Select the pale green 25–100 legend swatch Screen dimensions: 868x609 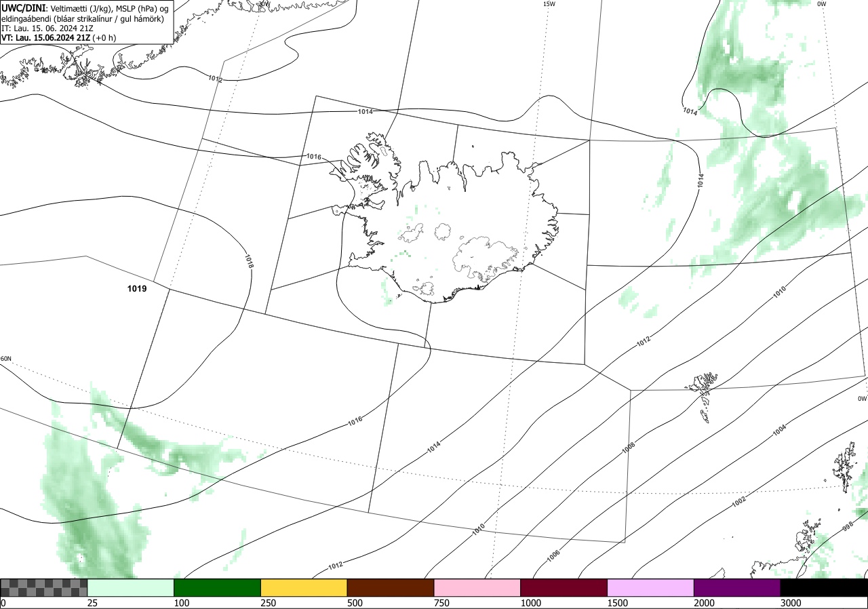point(131,587)
